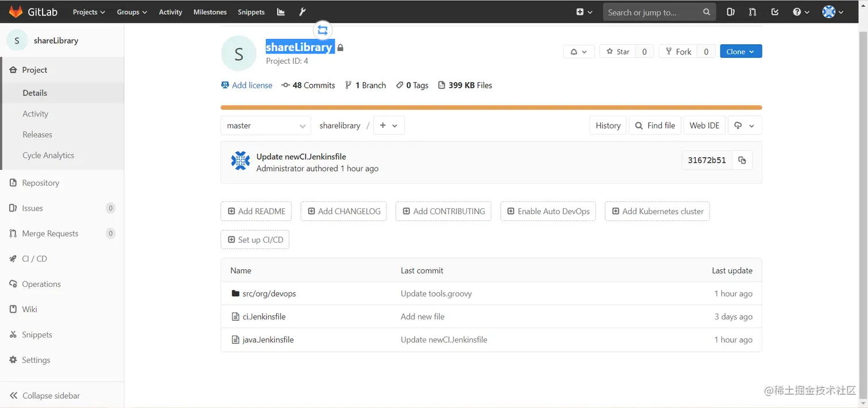Open Settings section in sidebar

pos(62,360)
